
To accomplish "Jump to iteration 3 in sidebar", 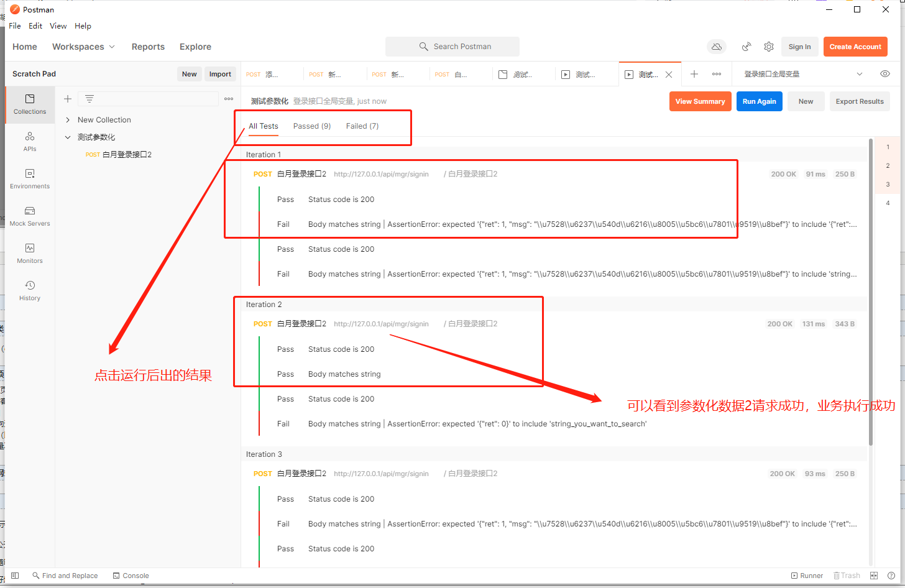I will coord(888,185).
